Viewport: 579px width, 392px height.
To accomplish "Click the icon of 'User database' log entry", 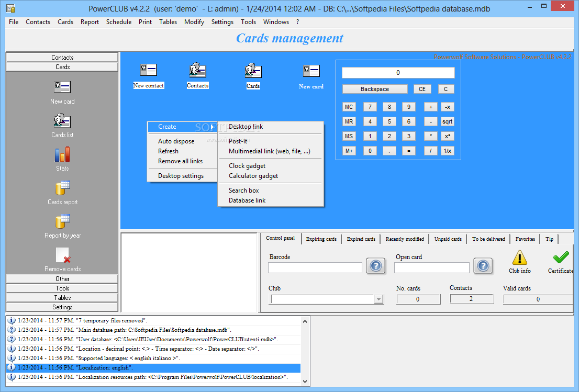I will [x=12, y=339].
